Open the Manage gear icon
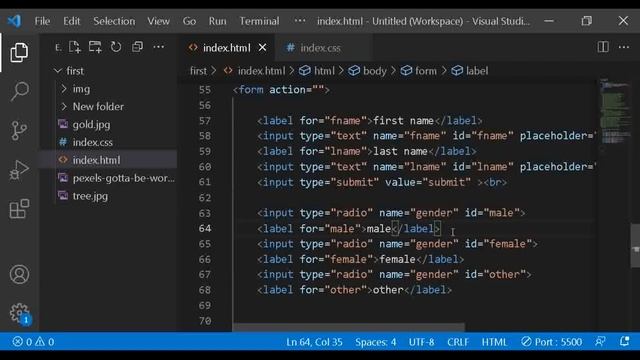This screenshot has height=360, width=640. pos(20,313)
